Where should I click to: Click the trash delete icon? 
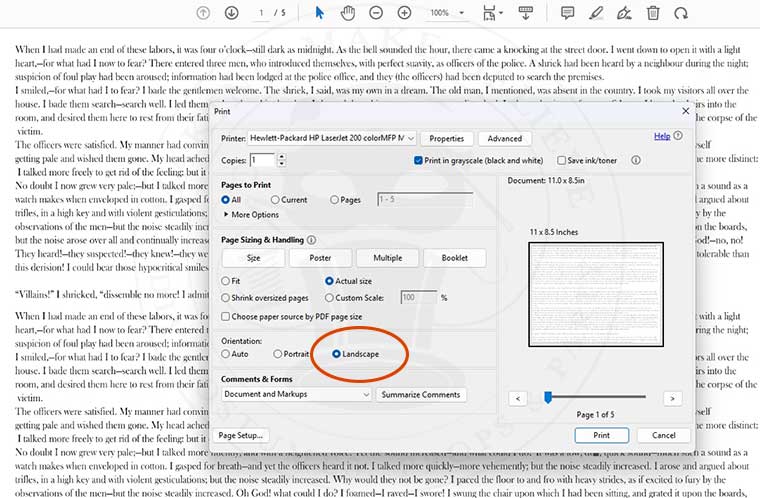coord(653,13)
